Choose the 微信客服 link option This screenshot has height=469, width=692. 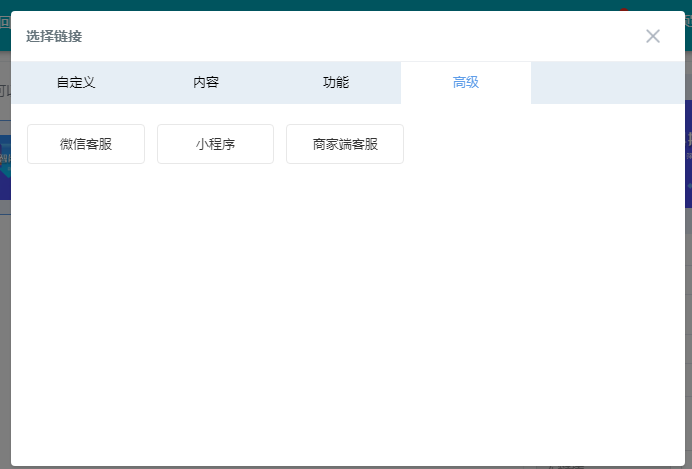click(x=86, y=144)
